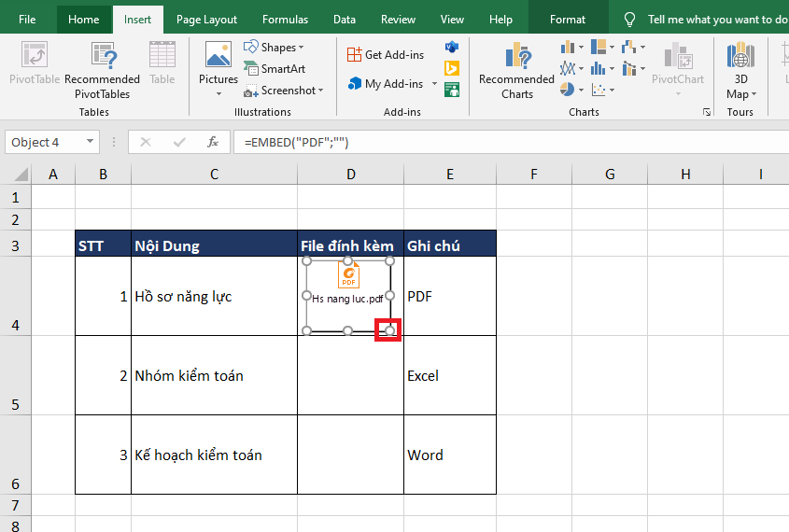Screen dimensions: 789x532
Task: Click the cell containing 'Word'
Action: (x=450, y=455)
